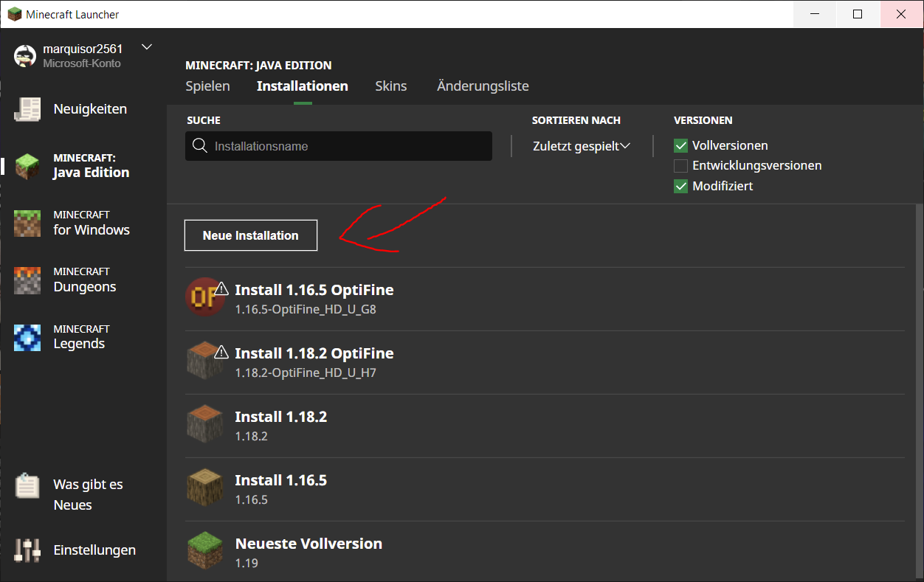924x582 pixels.
Task: Open Neuigkeiten in the sidebar
Action: point(90,109)
